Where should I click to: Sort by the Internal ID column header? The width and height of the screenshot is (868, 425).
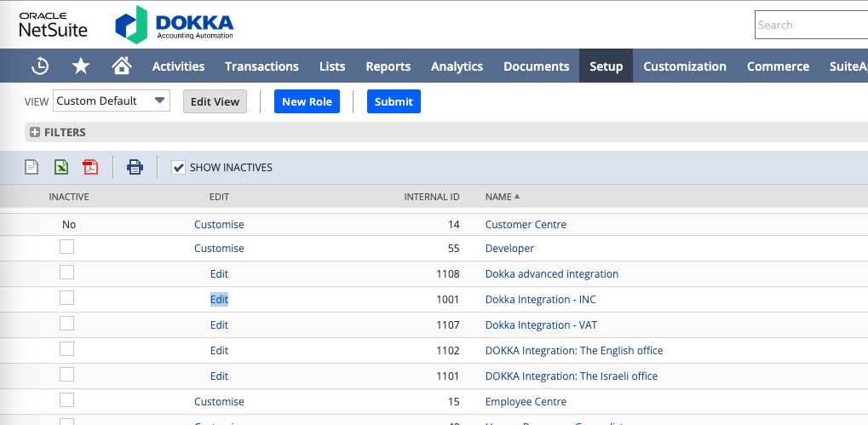pos(432,197)
